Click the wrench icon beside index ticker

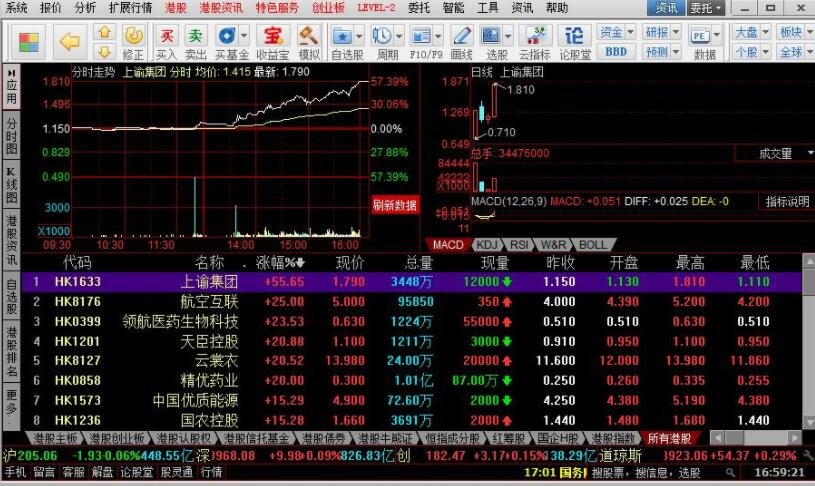[808, 456]
